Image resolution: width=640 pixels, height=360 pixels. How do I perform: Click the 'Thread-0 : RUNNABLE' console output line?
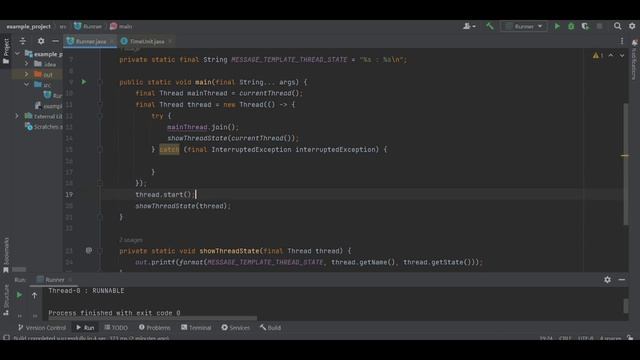86,291
